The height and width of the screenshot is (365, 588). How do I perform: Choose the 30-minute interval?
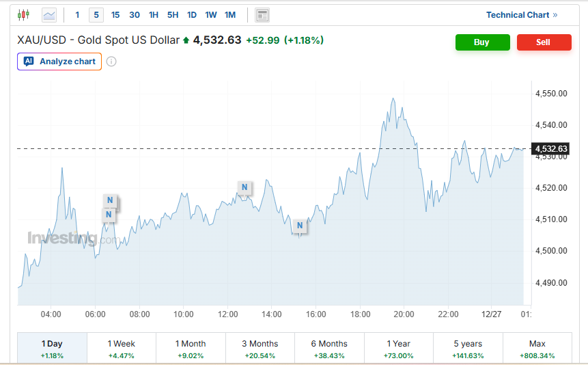pos(135,15)
